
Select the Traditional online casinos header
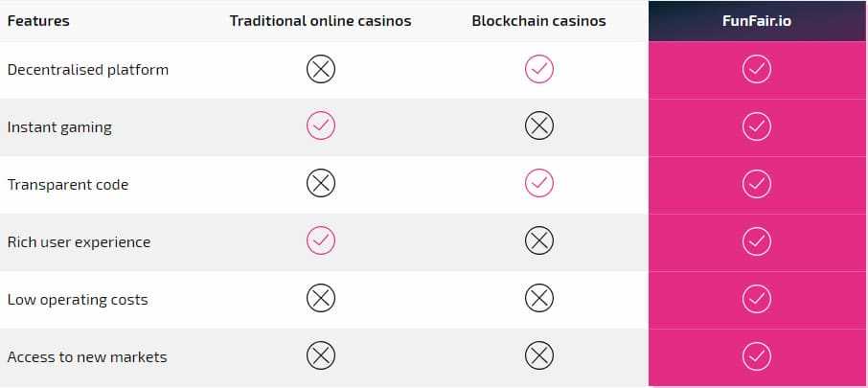point(321,20)
